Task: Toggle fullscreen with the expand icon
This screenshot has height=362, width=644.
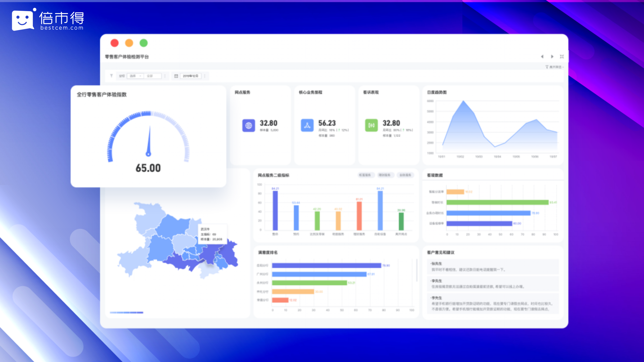Action: pyautogui.click(x=562, y=57)
